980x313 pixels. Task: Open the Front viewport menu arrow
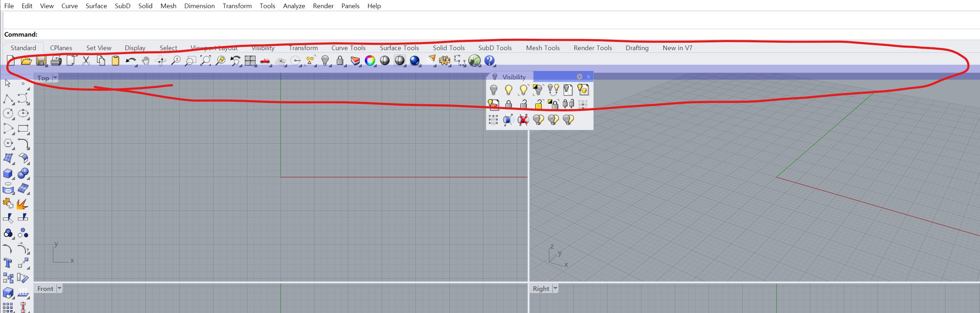(x=59, y=288)
